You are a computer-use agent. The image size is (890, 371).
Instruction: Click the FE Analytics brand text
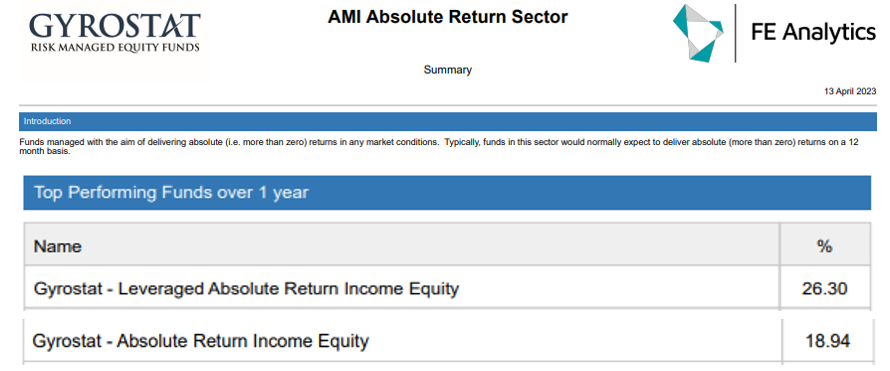[x=813, y=32]
